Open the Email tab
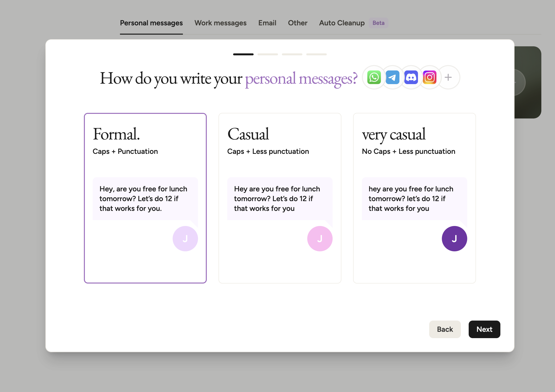The image size is (555, 392). tap(267, 23)
